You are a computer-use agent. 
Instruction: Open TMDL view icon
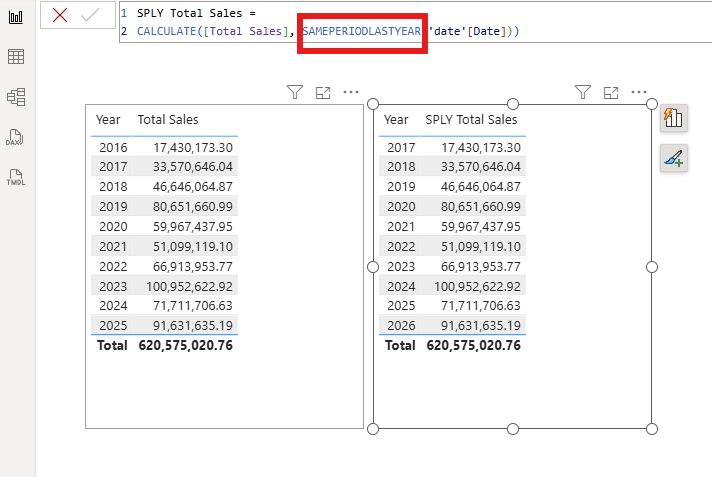tap(16, 177)
